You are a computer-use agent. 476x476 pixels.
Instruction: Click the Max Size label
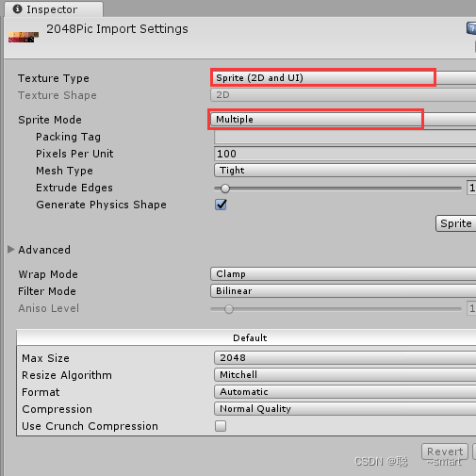[x=45, y=358]
